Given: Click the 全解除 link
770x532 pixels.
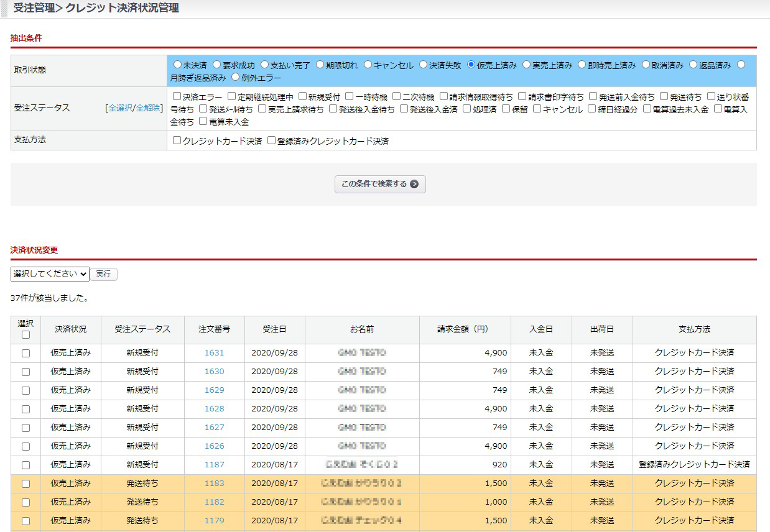Looking at the screenshot, I should (148, 108).
